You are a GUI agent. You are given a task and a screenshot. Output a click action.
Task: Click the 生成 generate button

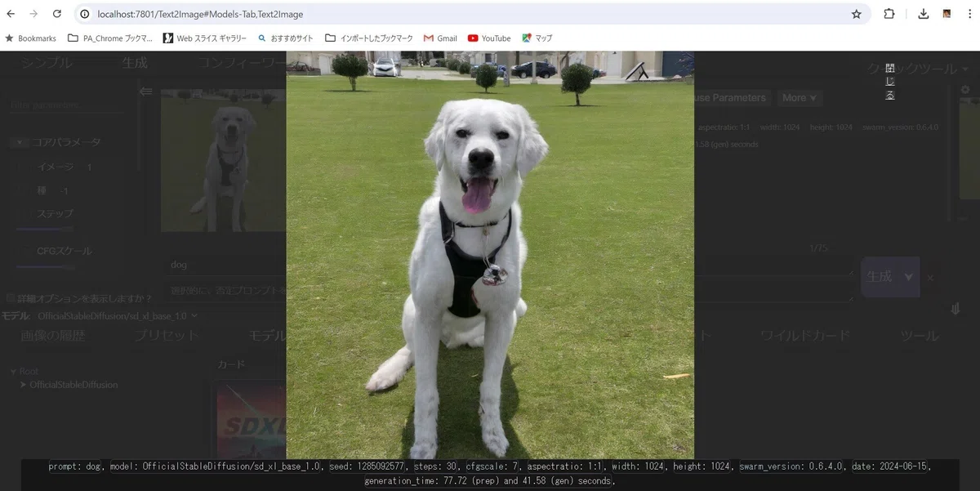[880, 277]
